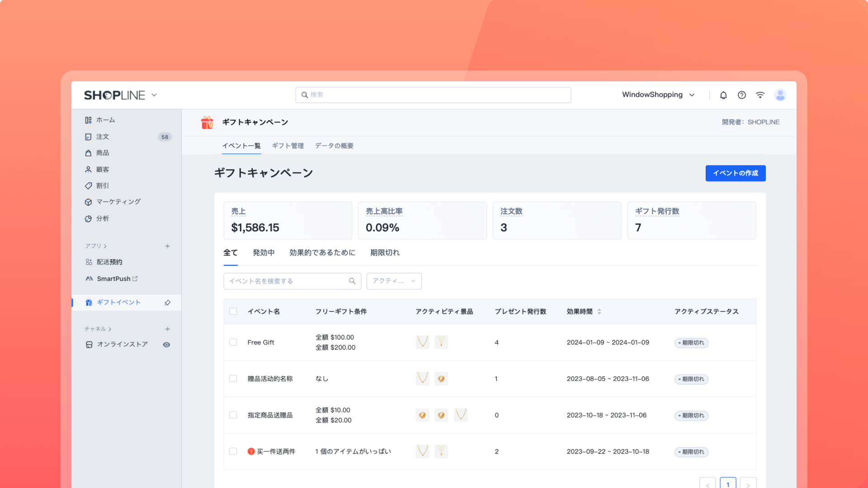Open the user avatar profile icon
The height and width of the screenshot is (488, 868).
click(780, 95)
